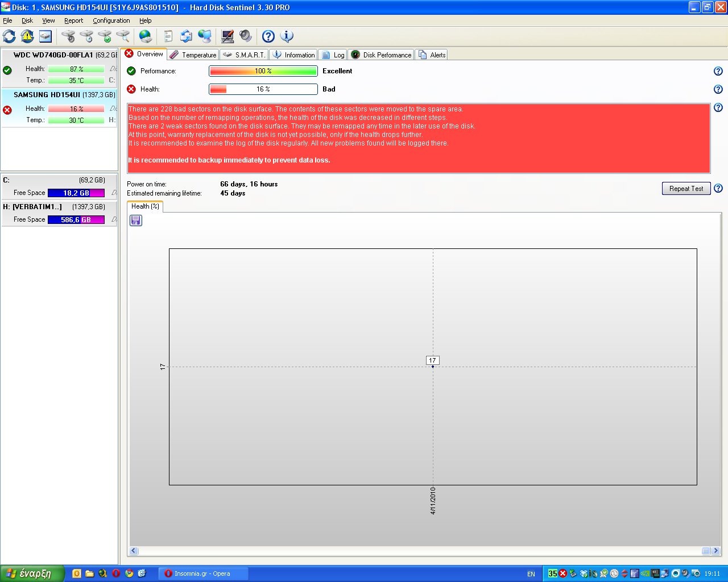Screen dimensions: 728x582
Task: Click the refresh disk information toolbar icon
Action: pos(9,36)
